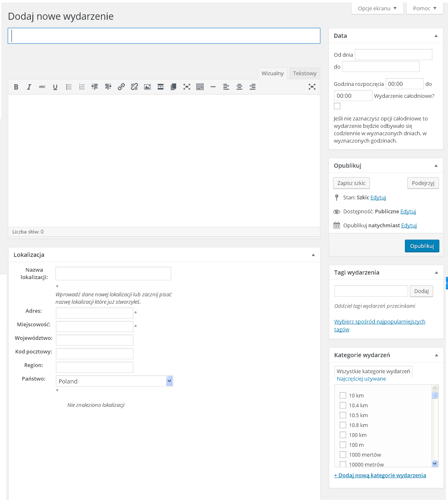The width and height of the screenshot is (448, 501).
Task: Click + Dodaj nową kategorię wydarzenia link
Action: tap(380, 476)
